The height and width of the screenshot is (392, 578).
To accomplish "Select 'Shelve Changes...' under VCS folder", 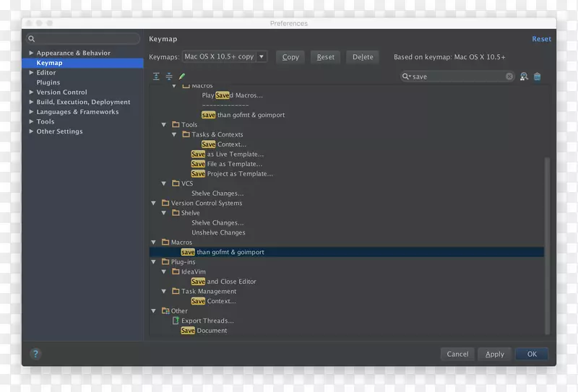I will tap(217, 193).
